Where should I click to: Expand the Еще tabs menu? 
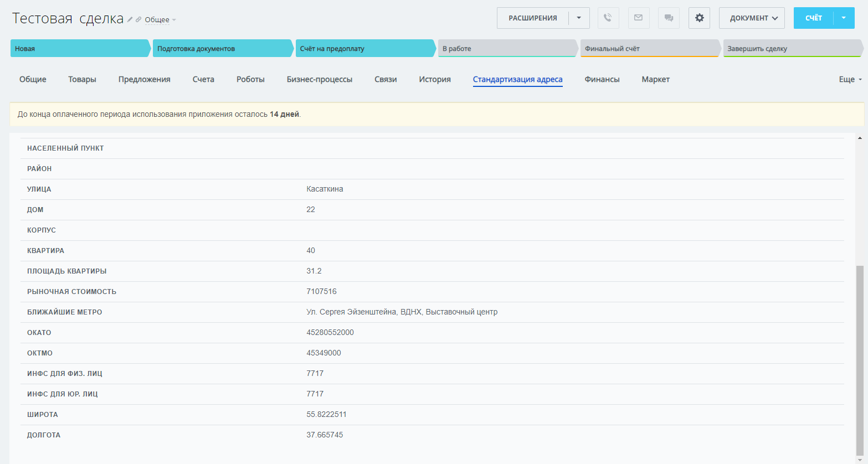pos(850,79)
